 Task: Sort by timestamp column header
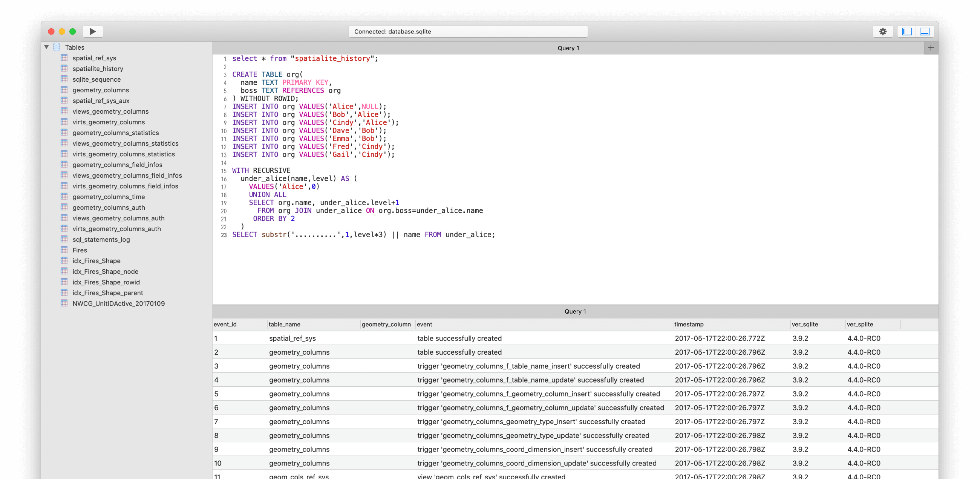pos(689,324)
